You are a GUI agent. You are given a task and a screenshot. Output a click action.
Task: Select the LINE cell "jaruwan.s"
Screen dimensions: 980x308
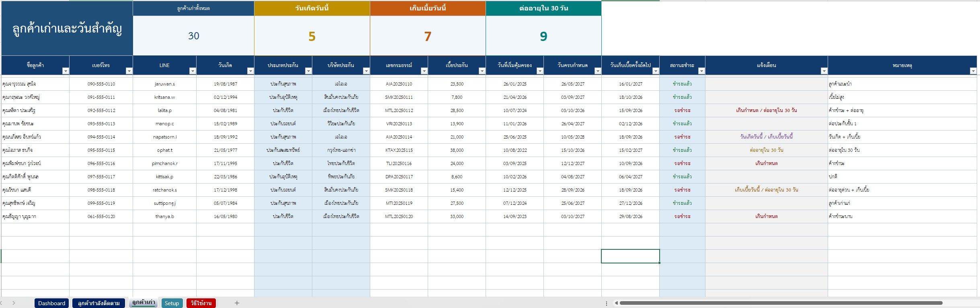tap(164, 84)
